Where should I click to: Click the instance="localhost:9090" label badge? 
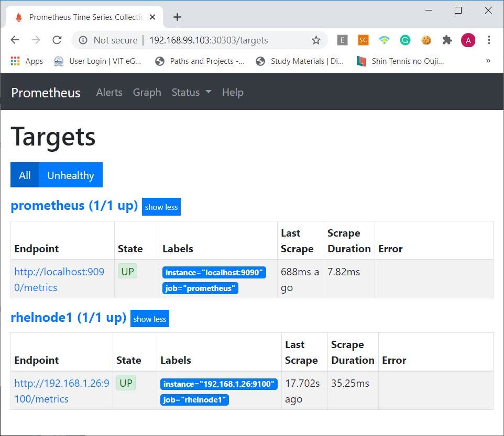(x=214, y=272)
